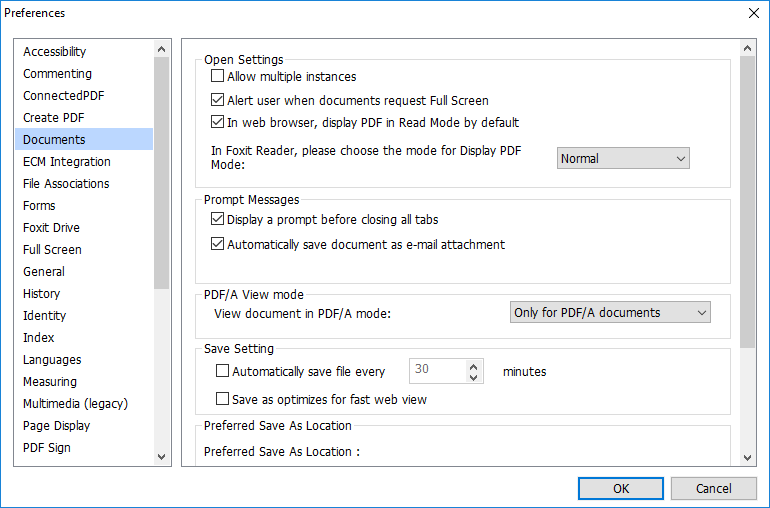Open the Full Screen preferences category
The height and width of the screenshot is (508, 770).
52,250
